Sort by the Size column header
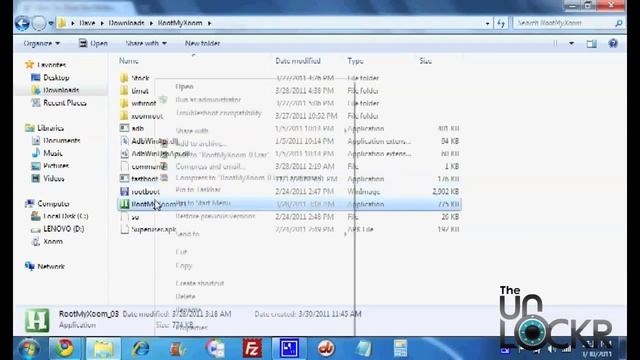This screenshot has height=360, width=640. 425,61
